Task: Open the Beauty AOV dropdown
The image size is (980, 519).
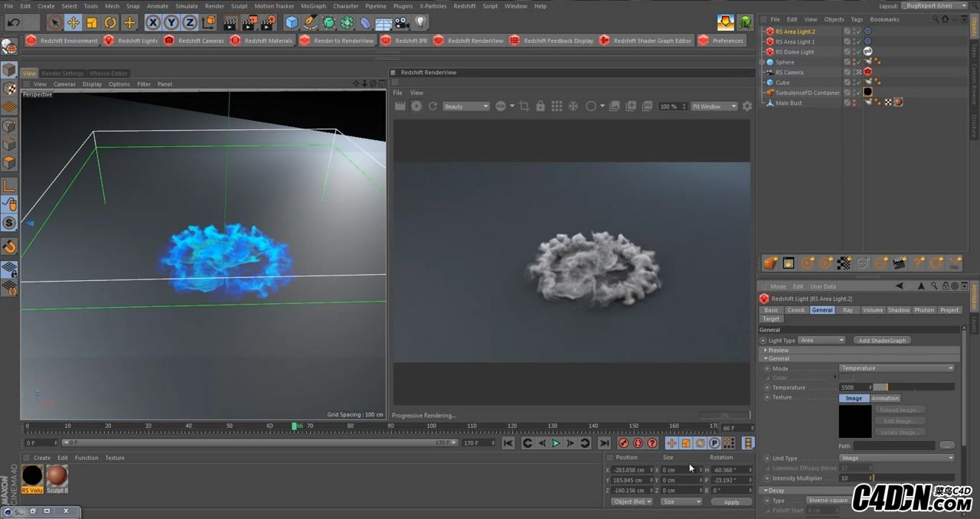Action: (x=466, y=106)
